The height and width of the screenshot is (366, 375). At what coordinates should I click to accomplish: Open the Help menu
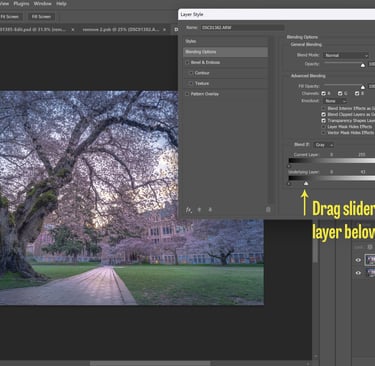(x=61, y=4)
